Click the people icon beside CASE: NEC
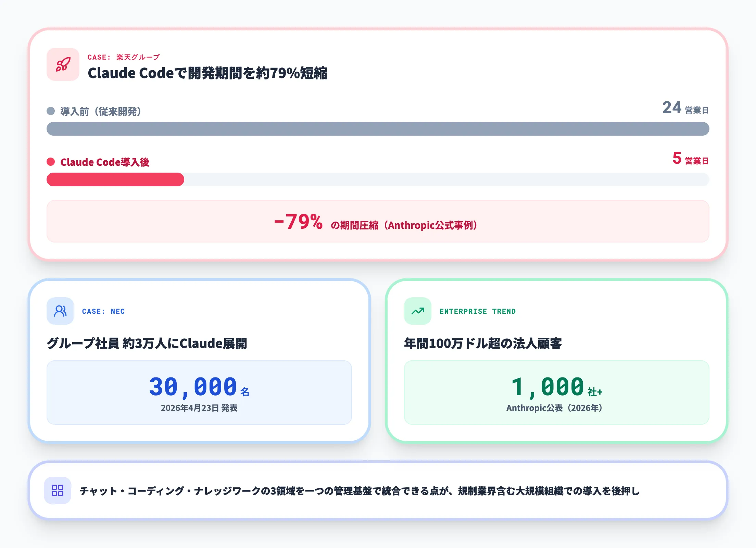The image size is (756, 548). (x=60, y=311)
